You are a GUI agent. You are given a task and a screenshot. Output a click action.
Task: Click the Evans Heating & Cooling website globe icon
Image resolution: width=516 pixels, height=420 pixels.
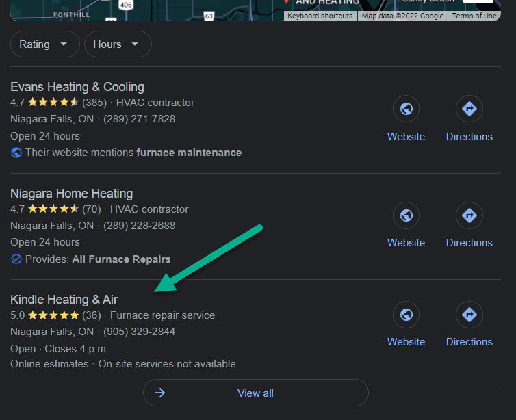coord(406,109)
